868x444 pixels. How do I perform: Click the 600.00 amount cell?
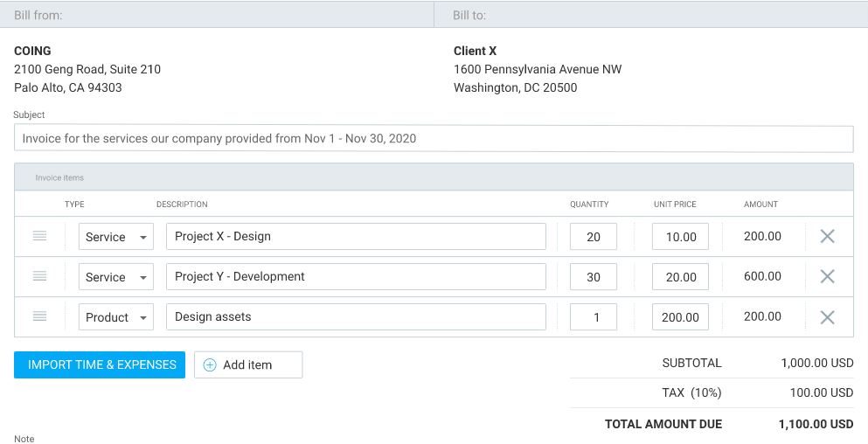click(x=763, y=276)
